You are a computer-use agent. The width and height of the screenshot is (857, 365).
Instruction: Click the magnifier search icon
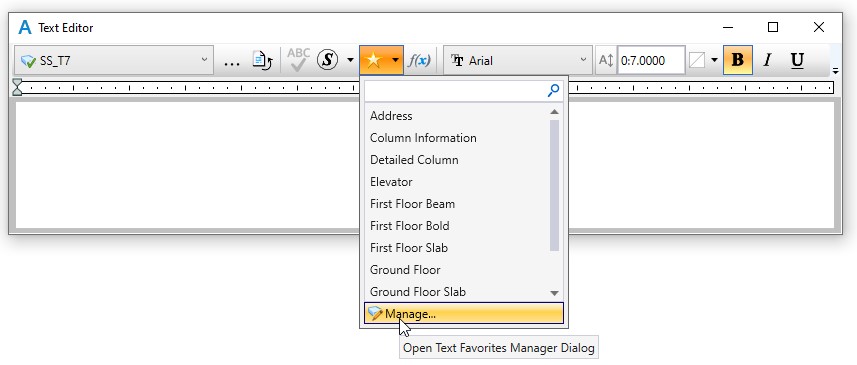pyautogui.click(x=554, y=91)
